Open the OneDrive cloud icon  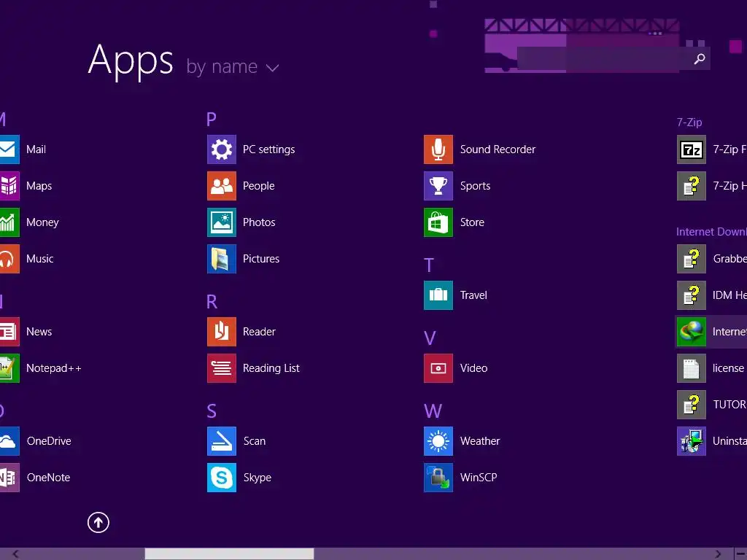[9, 441]
